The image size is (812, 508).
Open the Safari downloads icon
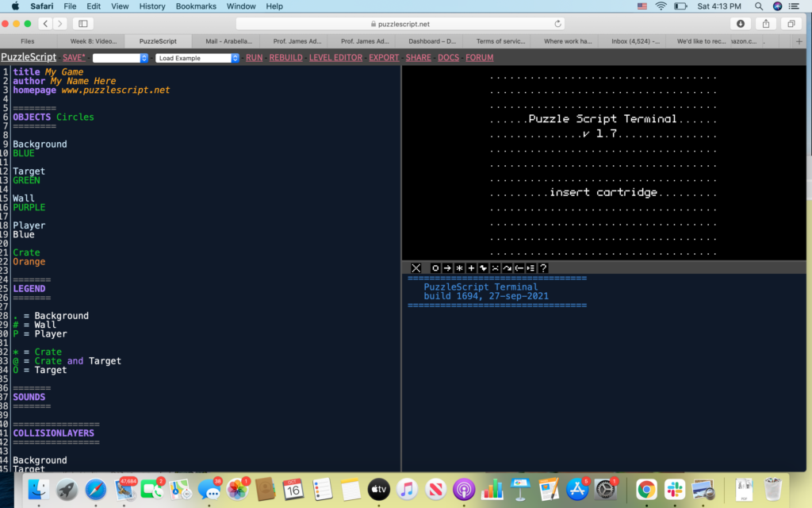tap(741, 24)
